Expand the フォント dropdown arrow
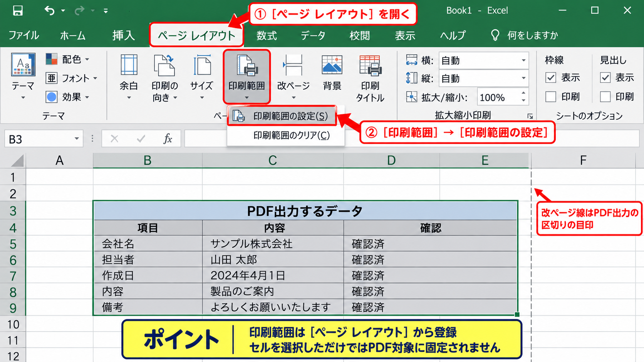This screenshot has height=362, width=644. [95, 78]
